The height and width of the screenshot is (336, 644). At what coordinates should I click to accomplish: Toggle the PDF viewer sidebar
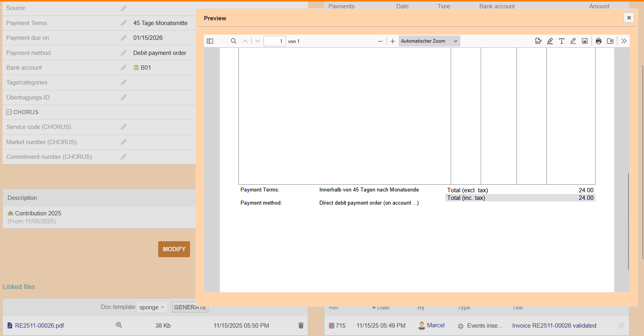(x=210, y=41)
